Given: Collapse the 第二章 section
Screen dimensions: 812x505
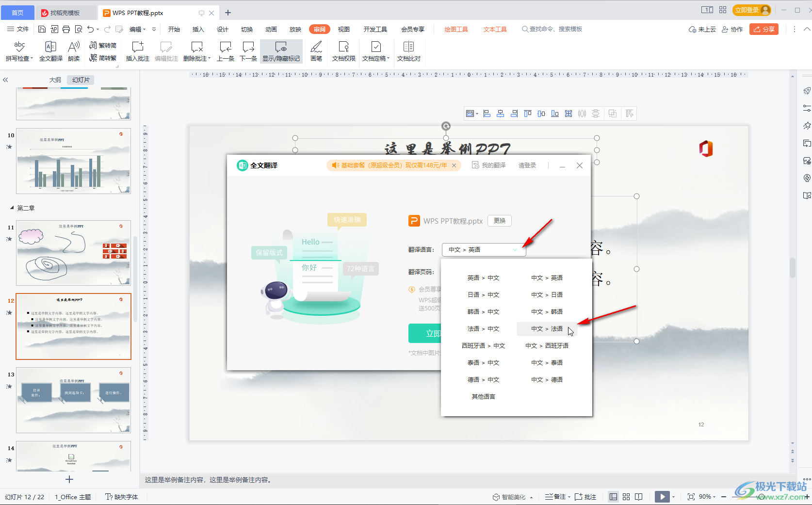Looking at the screenshot, I should (12, 208).
